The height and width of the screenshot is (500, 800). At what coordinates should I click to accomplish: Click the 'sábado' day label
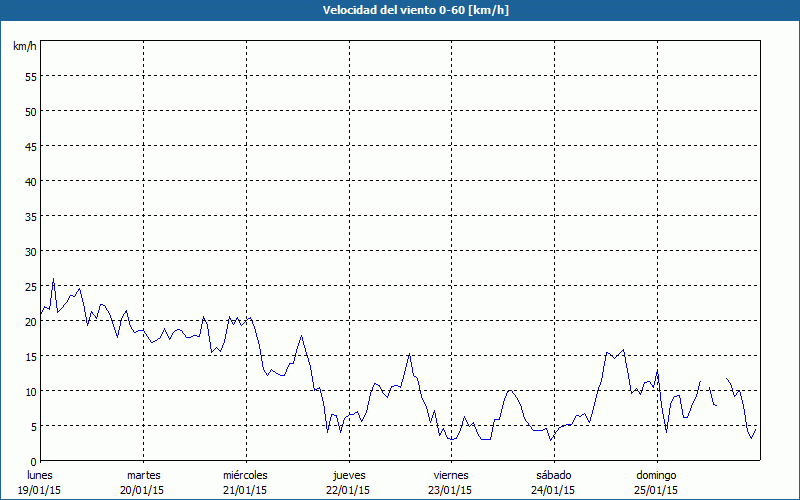(x=553, y=475)
